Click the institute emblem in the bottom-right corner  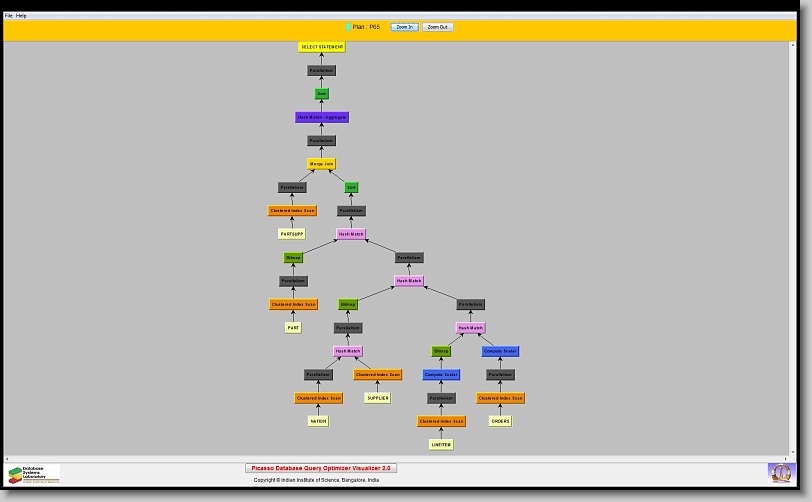pyautogui.click(x=780, y=471)
